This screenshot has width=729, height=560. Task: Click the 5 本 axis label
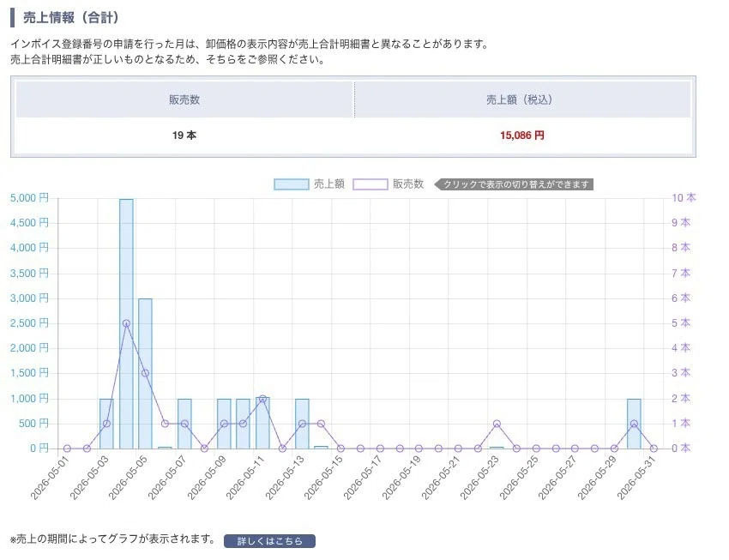(681, 323)
